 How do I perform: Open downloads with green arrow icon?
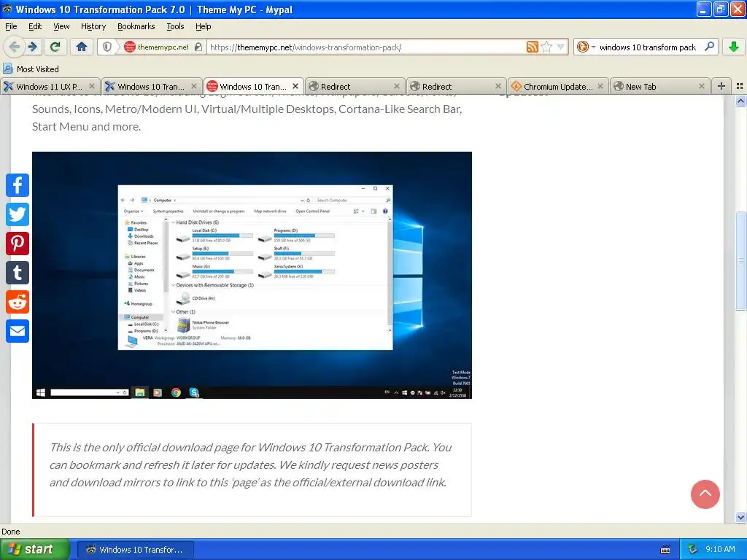click(x=734, y=47)
